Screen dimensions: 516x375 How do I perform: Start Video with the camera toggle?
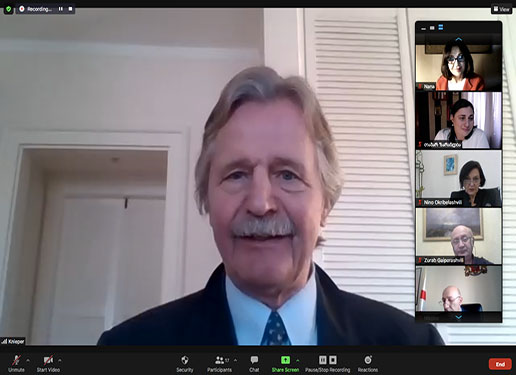[x=48, y=364]
